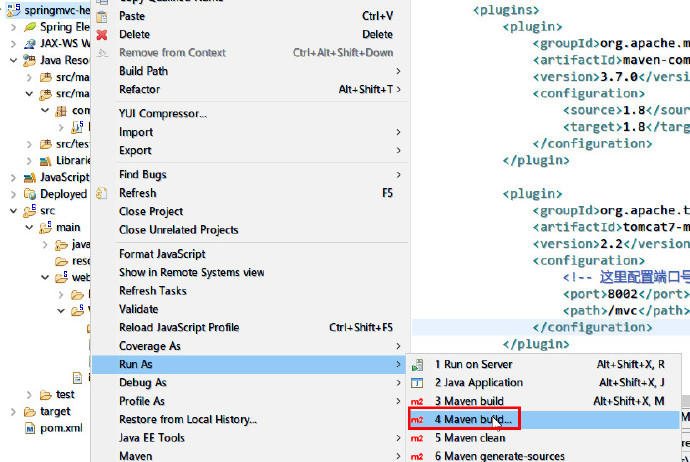Collapse the Java Resources node
The width and height of the screenshot is (690, 462).
[13, 60]
